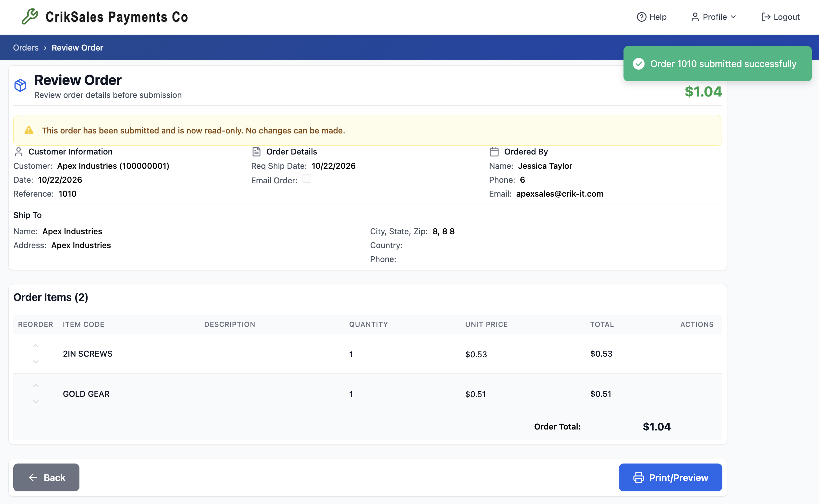819x504 pixels.
Task: Click the TOTAL column header
Action: tap(602, 324)
